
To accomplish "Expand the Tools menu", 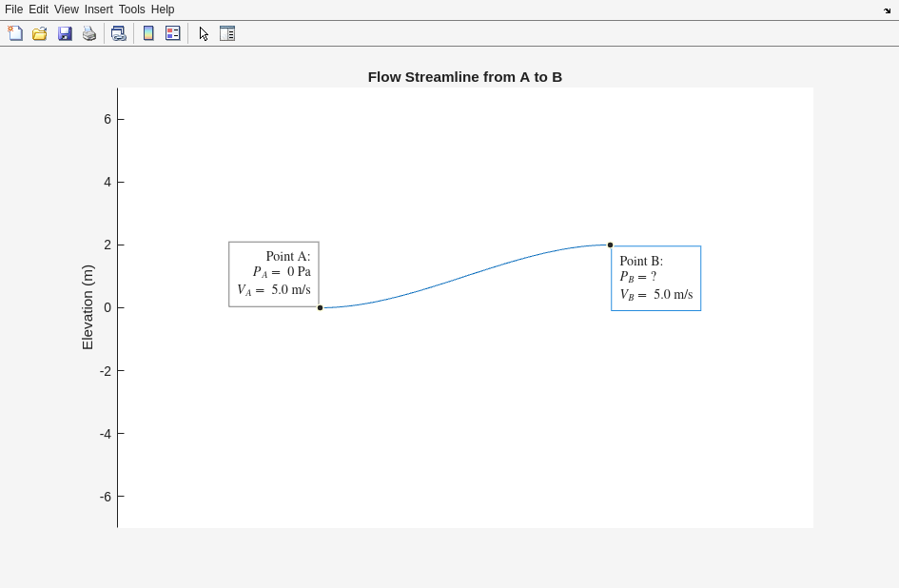I will click(131, 10).
